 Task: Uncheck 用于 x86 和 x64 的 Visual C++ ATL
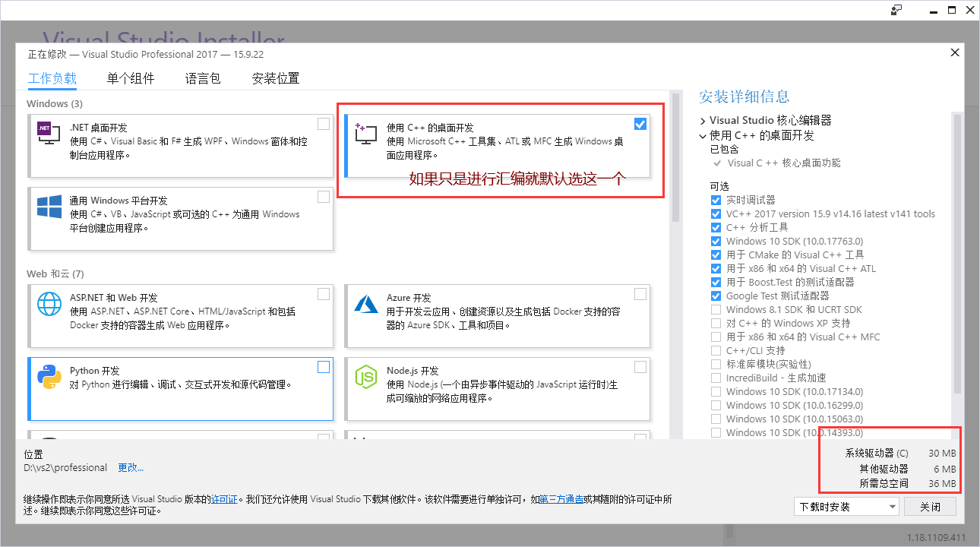click(716, 268)
